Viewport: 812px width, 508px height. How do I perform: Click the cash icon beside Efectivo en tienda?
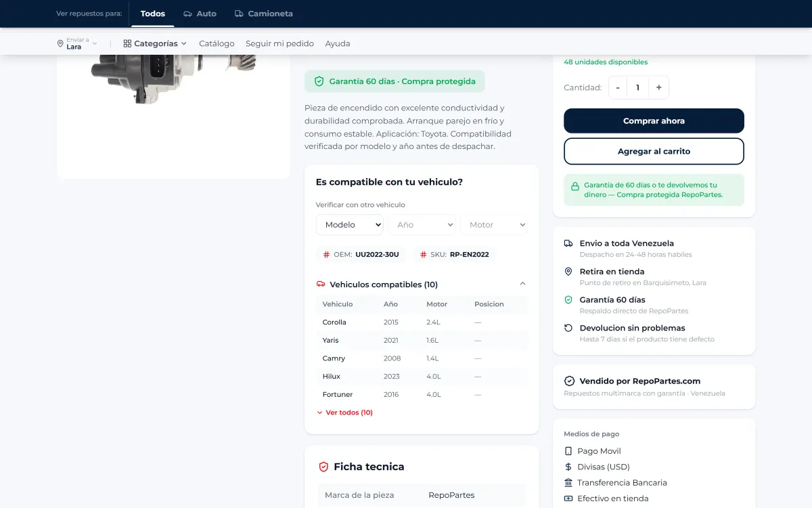pyautogui.click(x=568, y=499)
